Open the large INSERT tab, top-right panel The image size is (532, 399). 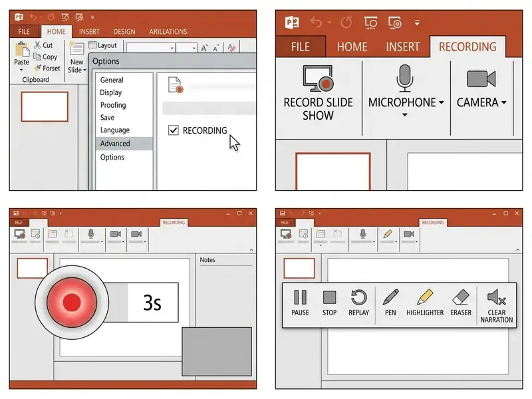pyautogui.click(x=403, y=47)
